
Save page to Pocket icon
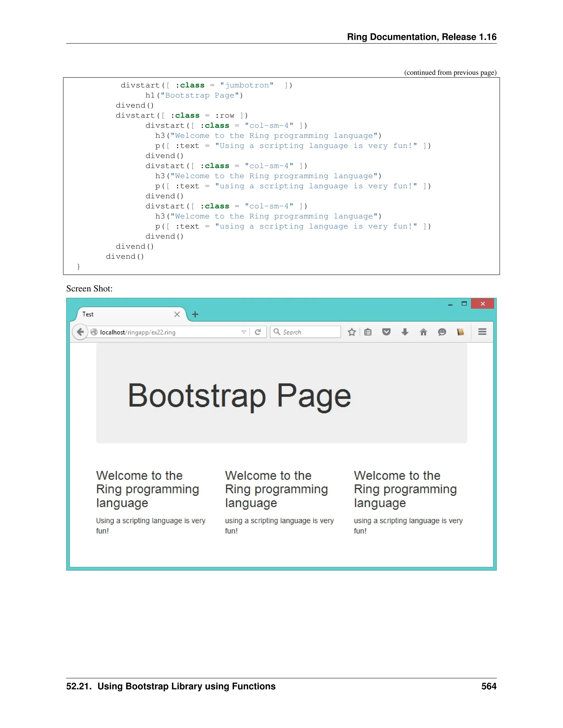click(x=386, y=332)
